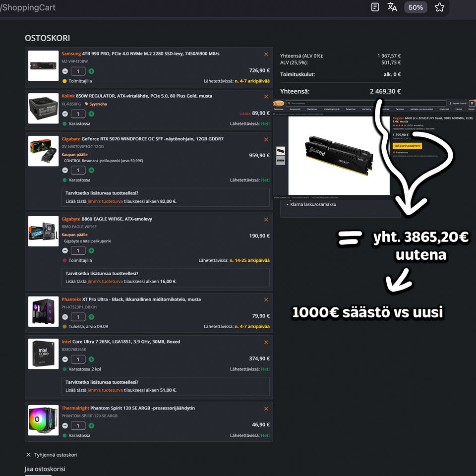Decrease Thermalright cooler quantity
Screen dimensions: 476x476
pos(65,425)
